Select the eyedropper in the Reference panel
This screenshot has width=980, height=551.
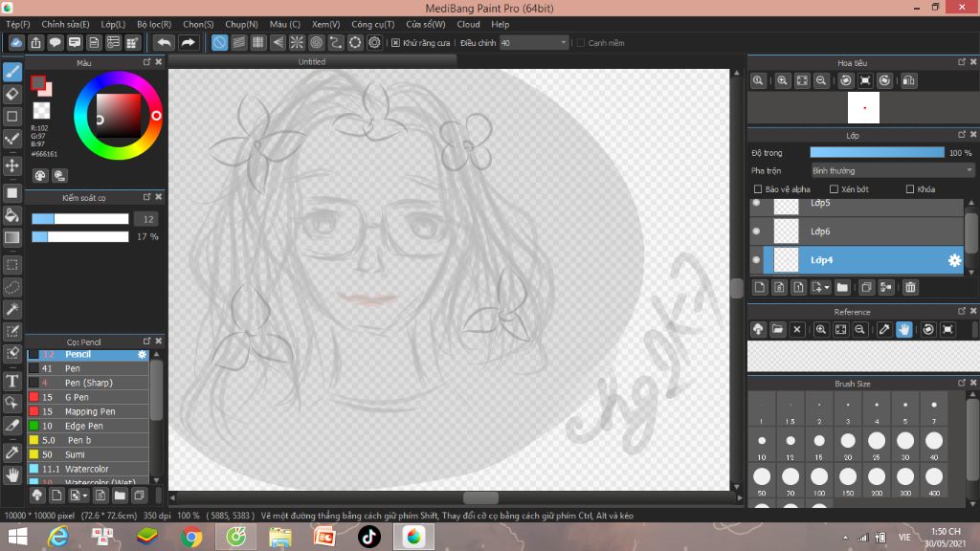883,329
